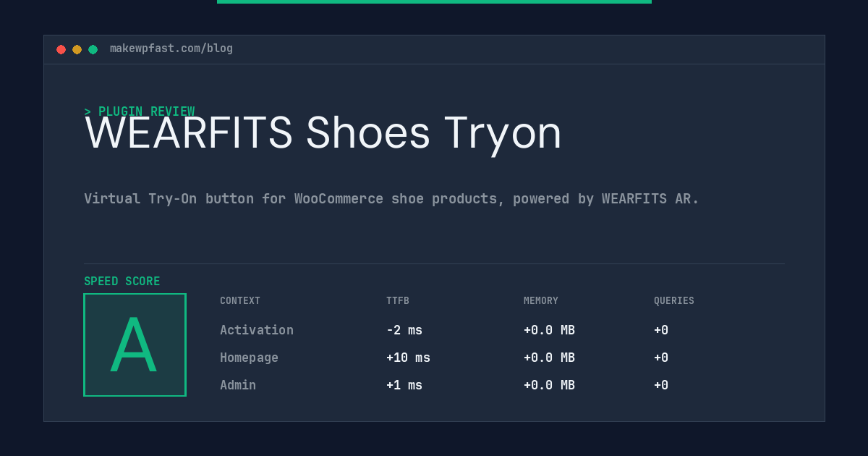Select the Activation row label

pyautogui.click(x=257, y=330)
